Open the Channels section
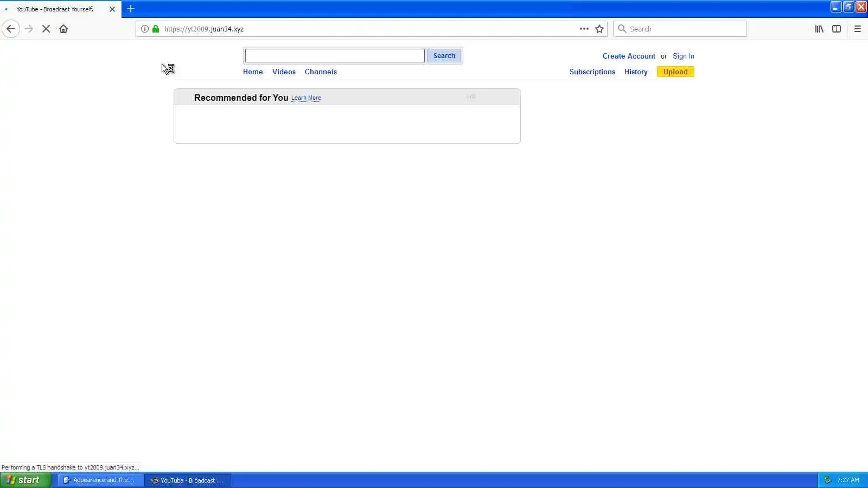This screenshot has height=488, width=868. point(321,72)
